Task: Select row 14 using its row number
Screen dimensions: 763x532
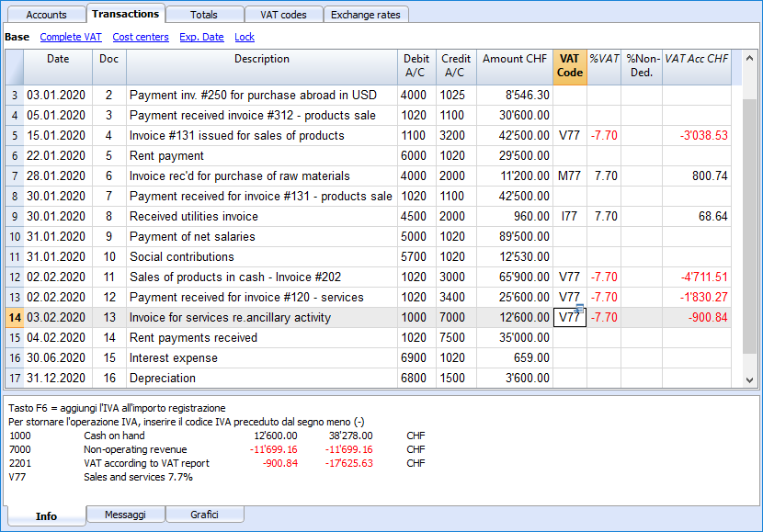Action: point(14,316)
